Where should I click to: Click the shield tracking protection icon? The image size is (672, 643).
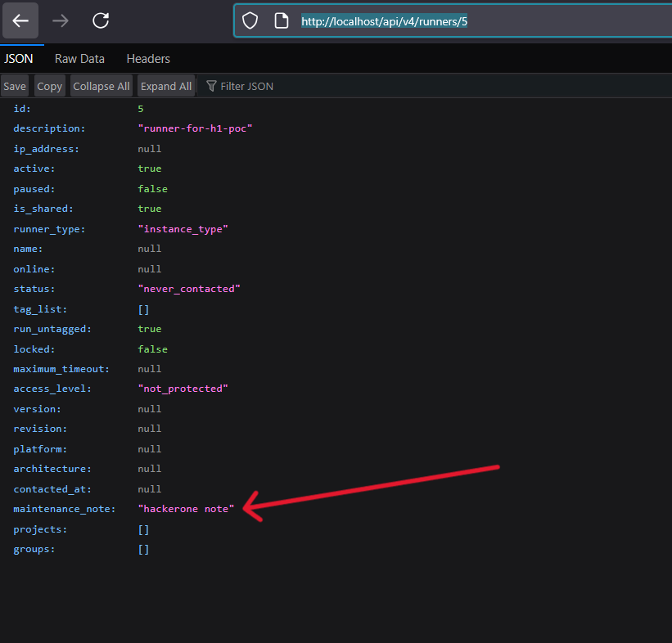tap(250, 21)
